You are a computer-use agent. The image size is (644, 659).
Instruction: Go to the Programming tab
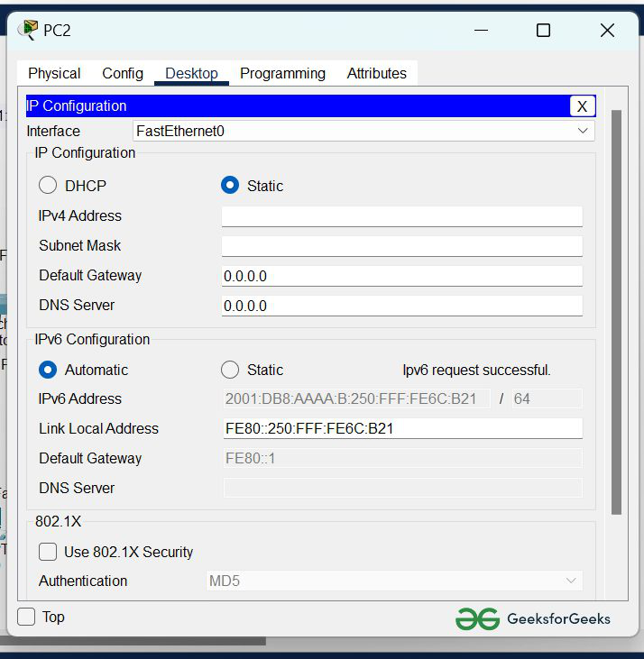pyautogui.click(x=282, y=74)
